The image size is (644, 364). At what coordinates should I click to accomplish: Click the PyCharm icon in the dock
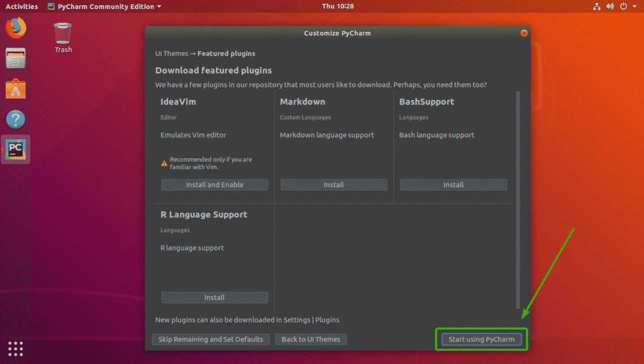pos(16,150)
